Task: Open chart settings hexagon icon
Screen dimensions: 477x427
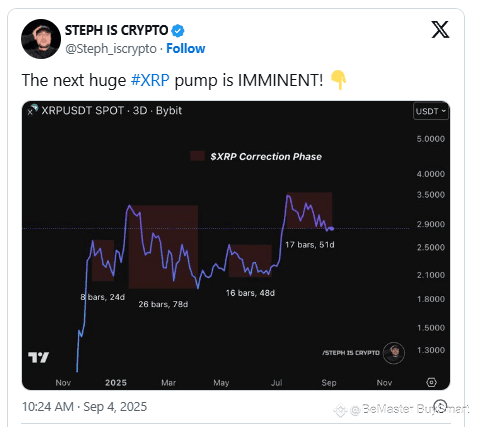Action: (x=431, y=382)
